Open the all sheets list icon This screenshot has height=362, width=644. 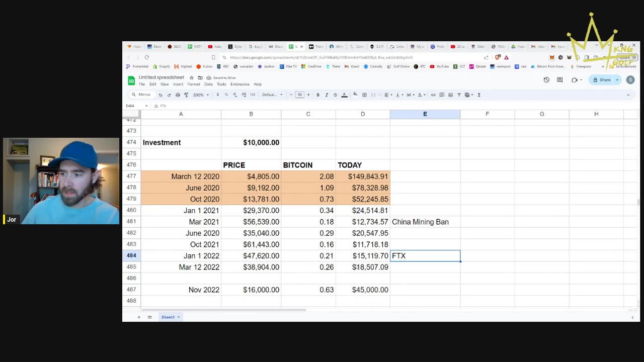coord(149,317)
